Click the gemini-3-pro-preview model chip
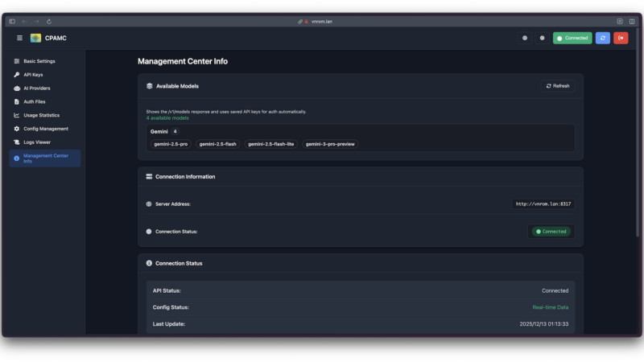644x362 pixels. 330,144
